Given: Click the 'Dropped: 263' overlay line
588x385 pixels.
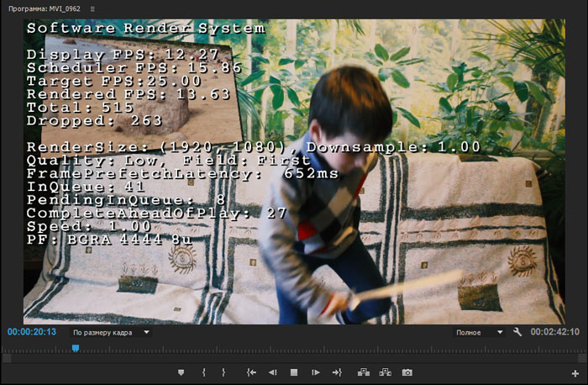Looking at the screenshot, I should [x=94, y=121].
